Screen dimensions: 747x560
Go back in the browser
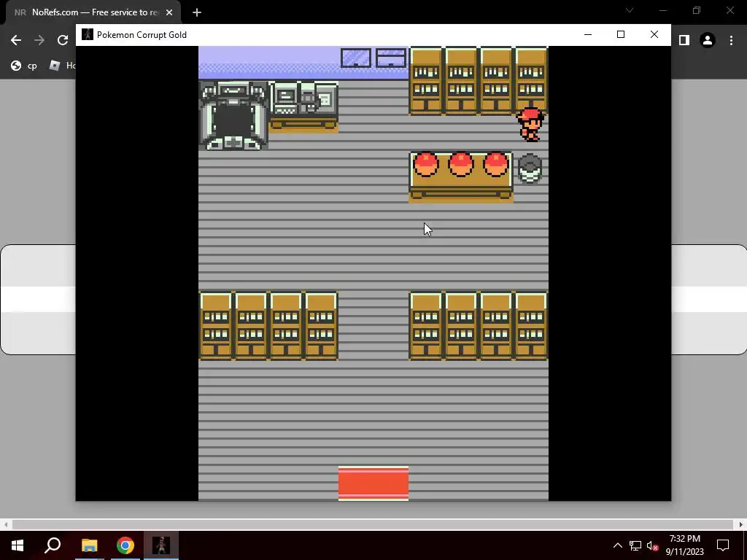tap(16, 40)
